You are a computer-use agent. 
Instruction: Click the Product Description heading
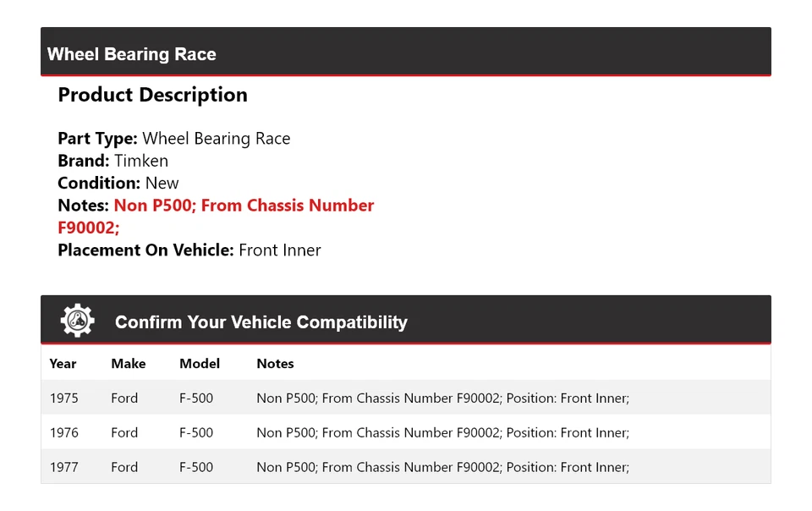[152, 95]
